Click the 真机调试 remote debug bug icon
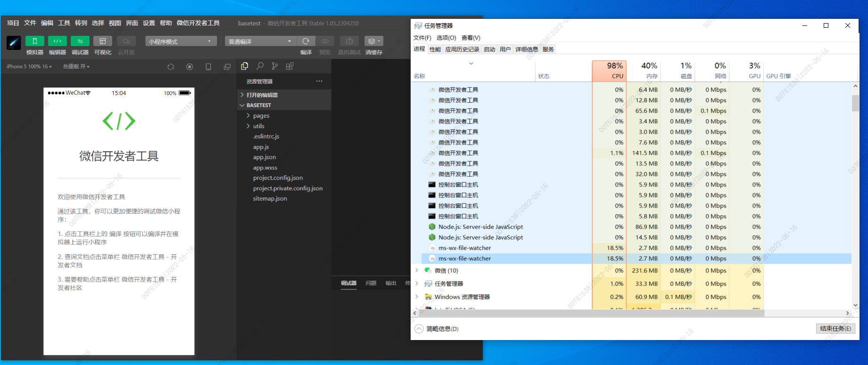 point(349,41)
